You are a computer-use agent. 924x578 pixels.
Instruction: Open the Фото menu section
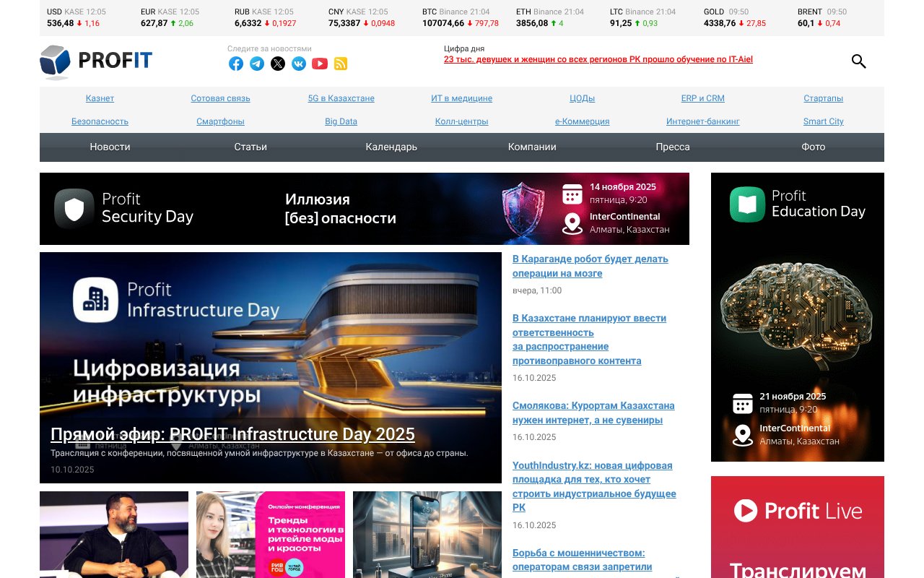(813, 147)
